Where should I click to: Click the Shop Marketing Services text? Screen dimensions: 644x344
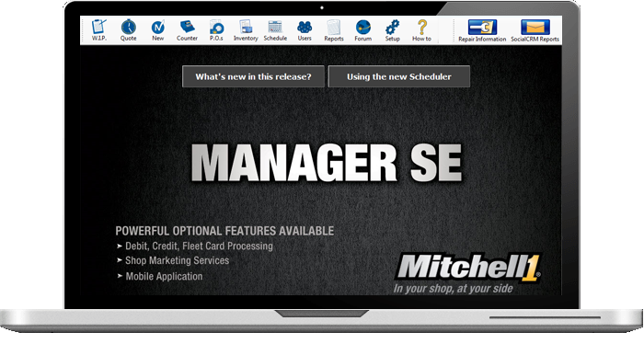(177, 260)
